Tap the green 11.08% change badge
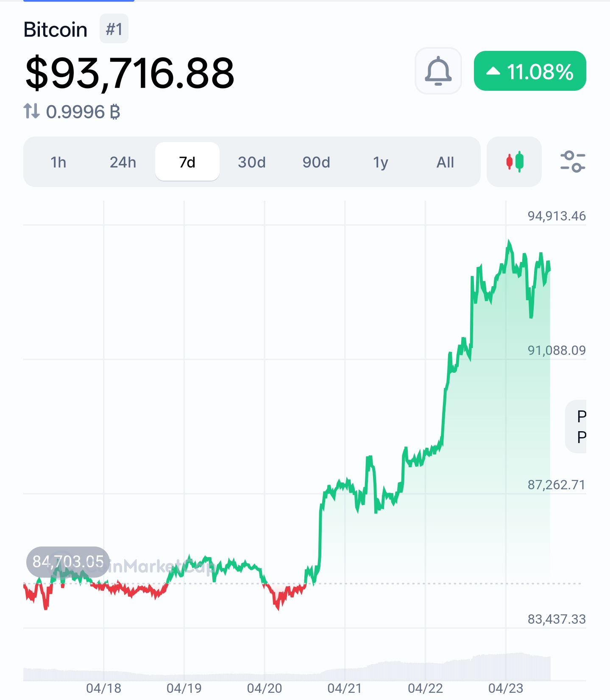The image size is (610, 700). click(x=530, y=71)
